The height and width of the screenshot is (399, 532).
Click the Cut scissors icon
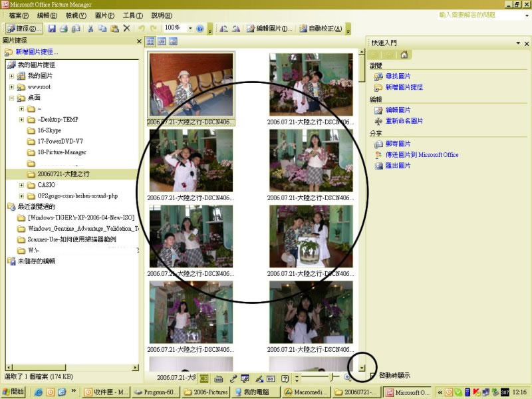[x=90, y=29]
